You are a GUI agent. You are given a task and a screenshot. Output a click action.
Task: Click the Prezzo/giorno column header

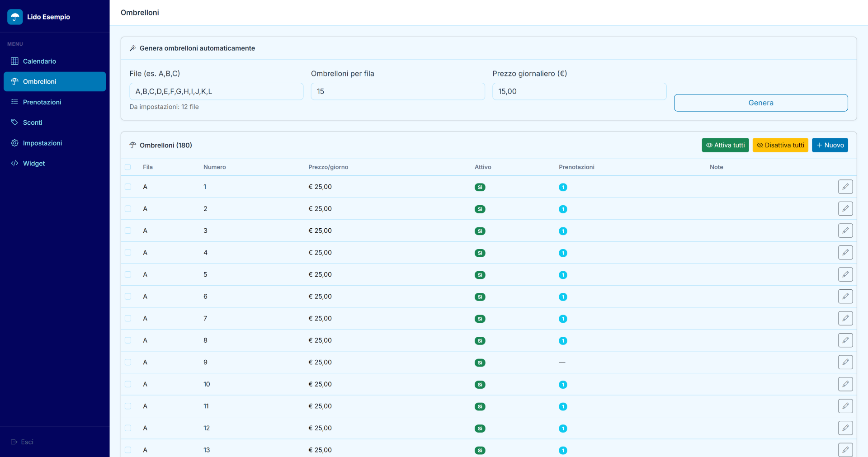(328, 167)
